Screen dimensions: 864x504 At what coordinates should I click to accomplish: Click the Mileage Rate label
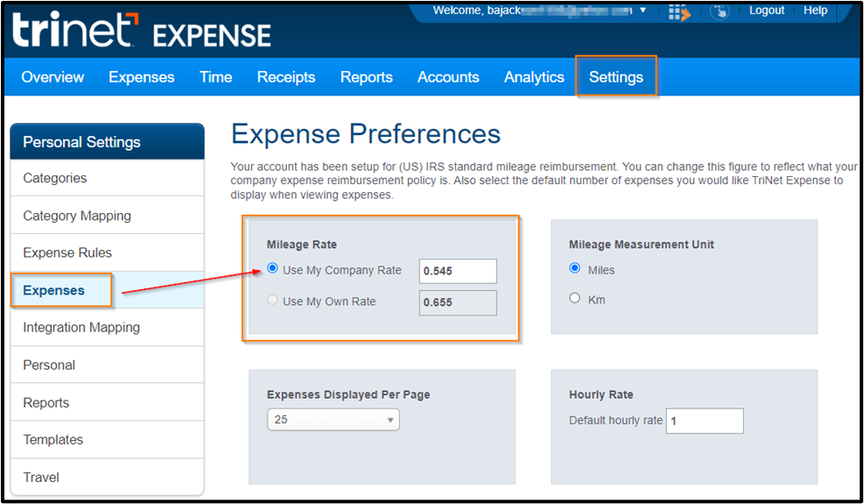(x=302, y=245)
